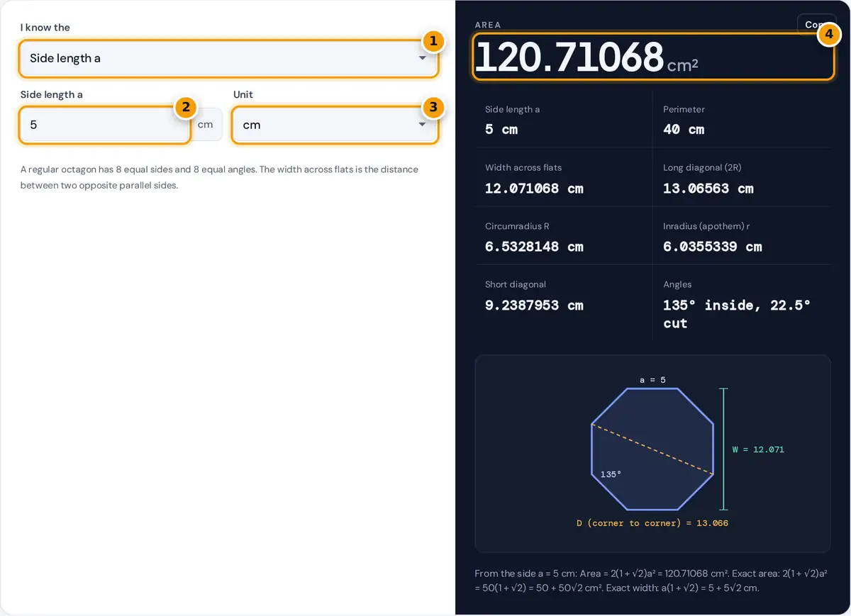Click the Long diagonal value 13.06563 cm
Screen dimensions: 851x616
[708, 189]
